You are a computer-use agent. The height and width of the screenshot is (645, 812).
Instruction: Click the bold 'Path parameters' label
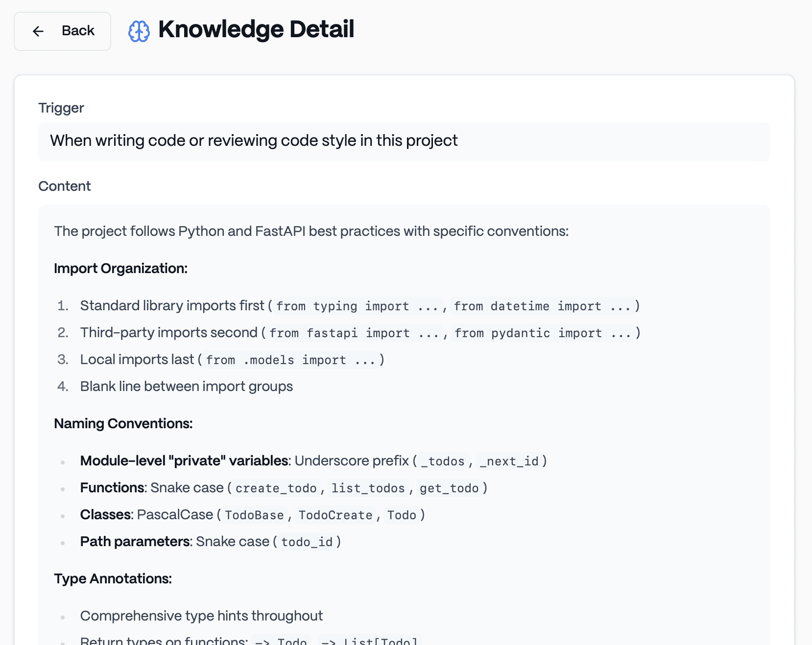click(x=135, y=541)
